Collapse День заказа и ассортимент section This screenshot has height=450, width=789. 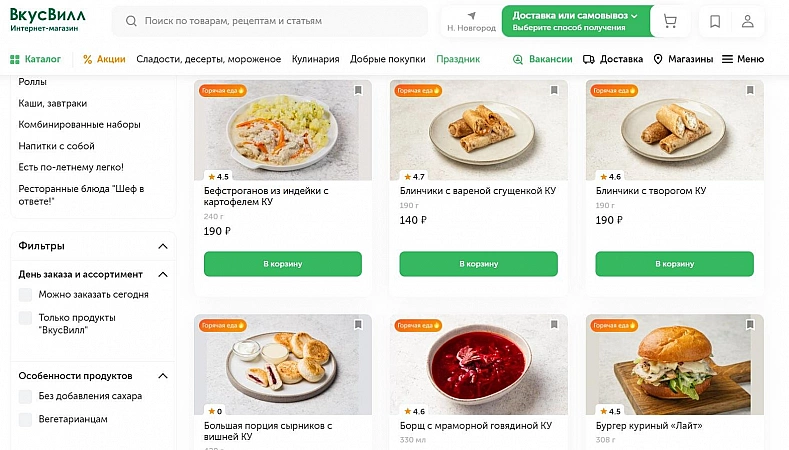162,274
